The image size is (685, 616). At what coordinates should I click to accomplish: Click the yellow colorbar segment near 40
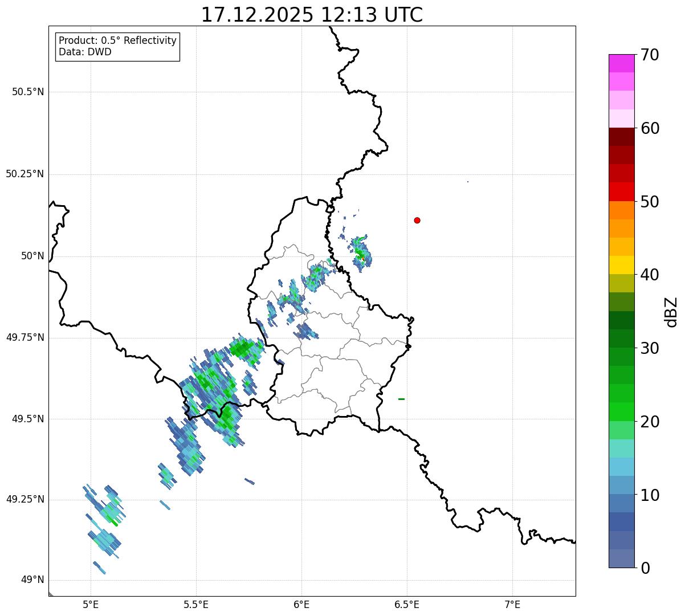tap(621, 265)
